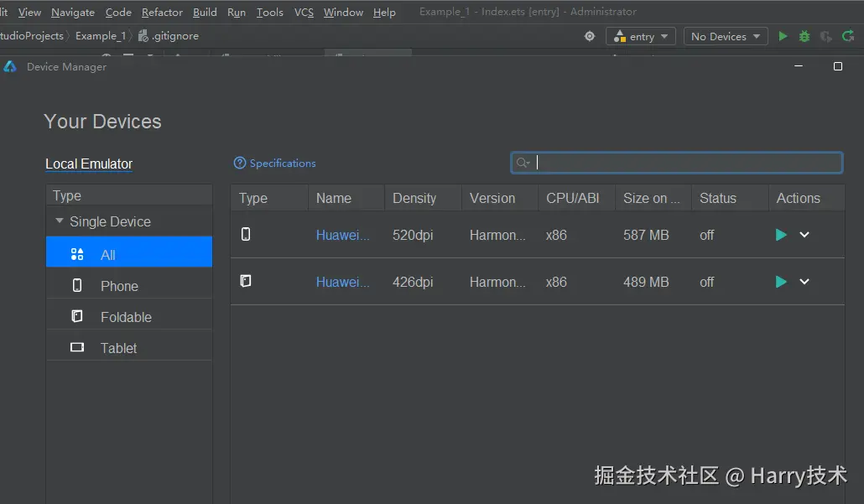The height and width of the screenshot is (504, 864).
Task: Sort by the Status column header
Action: [730, 198]
